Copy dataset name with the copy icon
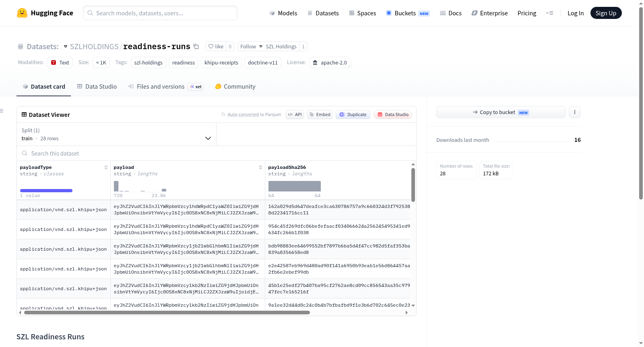This screenshot has width=644, height=347. point(196,46)
